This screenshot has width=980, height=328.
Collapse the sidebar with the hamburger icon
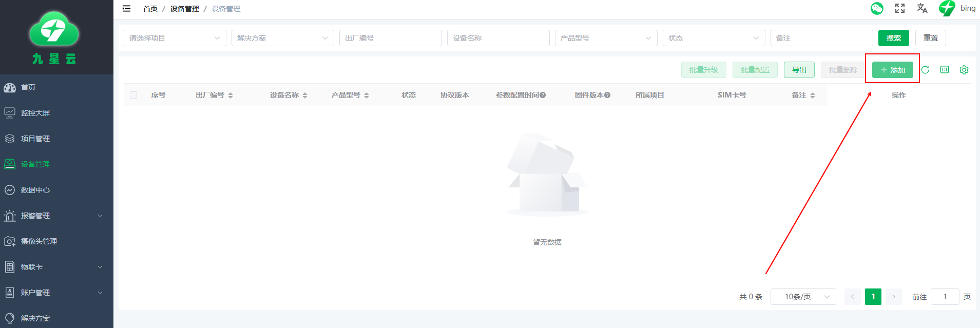click(126, 8)
